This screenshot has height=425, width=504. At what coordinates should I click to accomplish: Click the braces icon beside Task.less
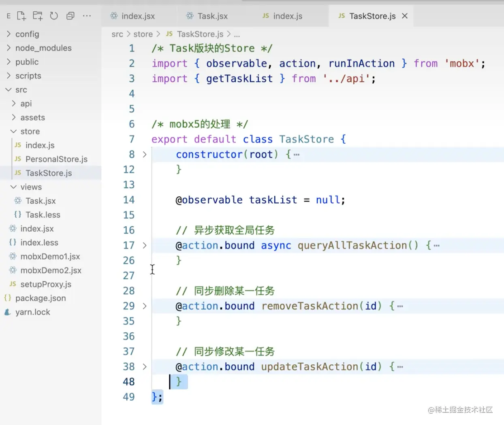coord(18,215)
